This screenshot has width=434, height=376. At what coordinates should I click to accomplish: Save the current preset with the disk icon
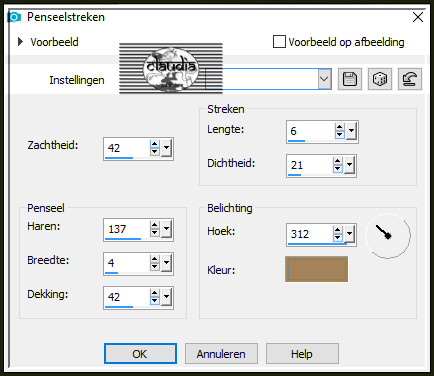point(350,79)
